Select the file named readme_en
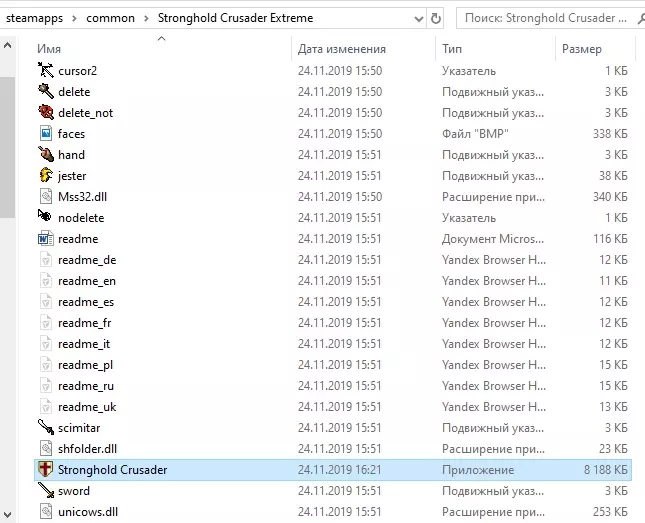 tap(87, 281)
